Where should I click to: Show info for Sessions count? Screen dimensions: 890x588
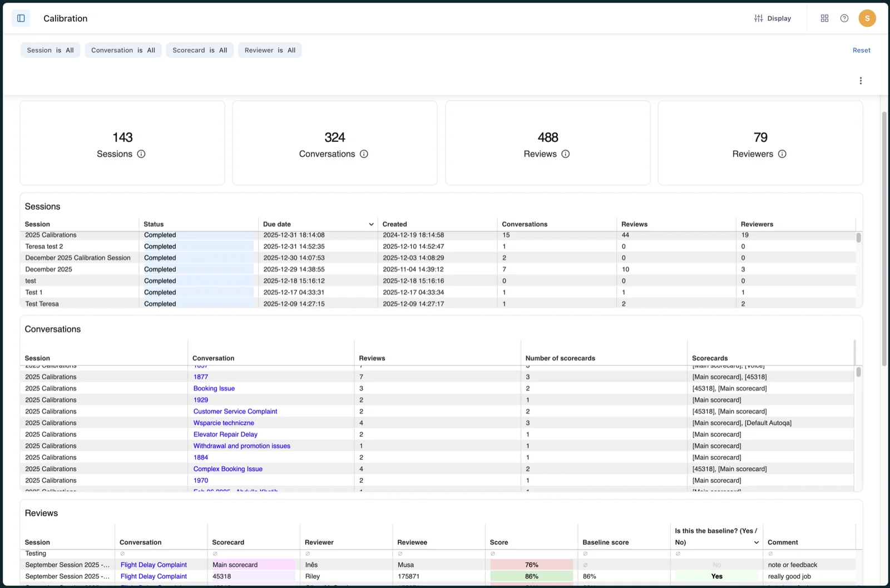(x=141, y=154)
